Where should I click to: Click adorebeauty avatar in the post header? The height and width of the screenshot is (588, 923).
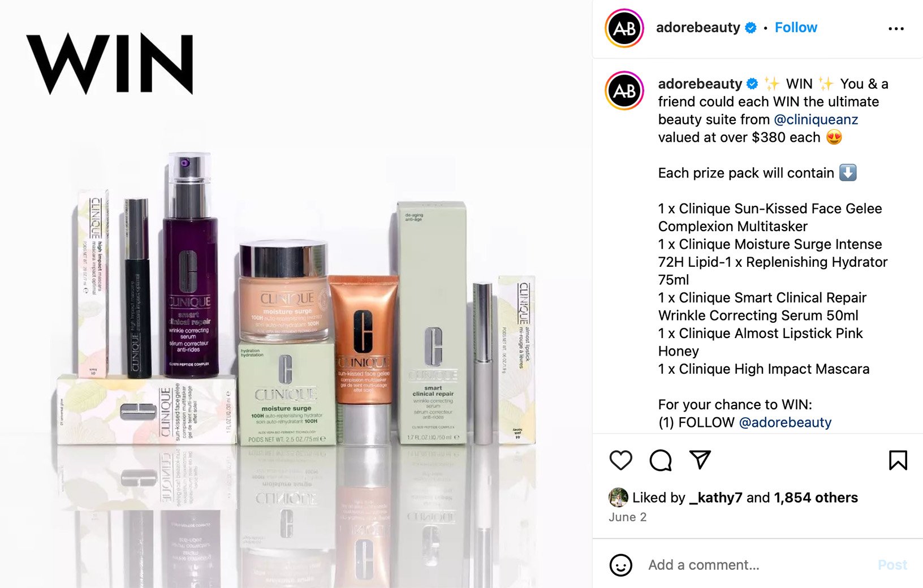[624, 28]
